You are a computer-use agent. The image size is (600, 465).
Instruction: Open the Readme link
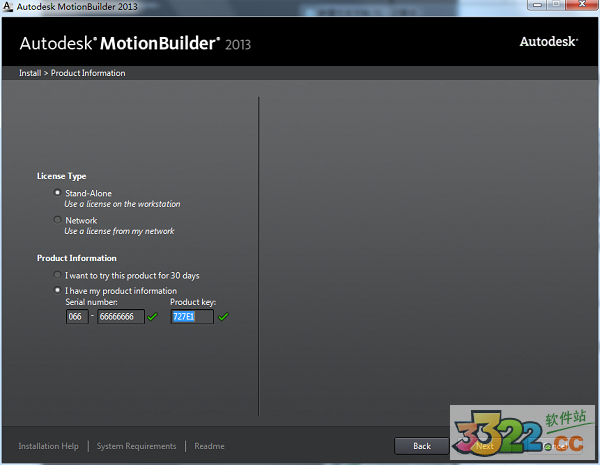point(209,446)
